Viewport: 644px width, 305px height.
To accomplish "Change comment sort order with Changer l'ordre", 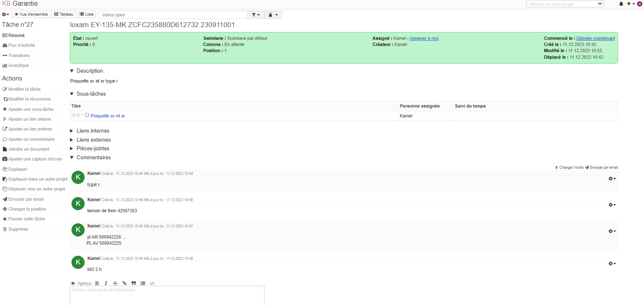I will pos(569,167).
